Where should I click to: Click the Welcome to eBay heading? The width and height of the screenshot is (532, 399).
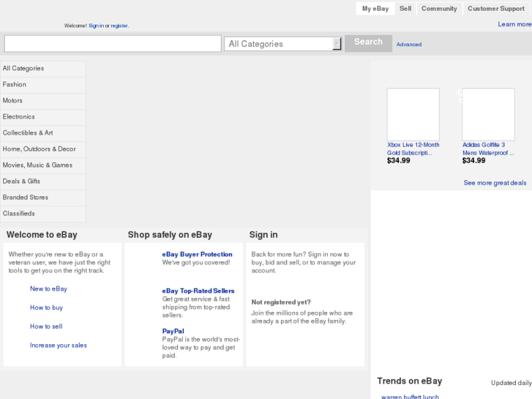coord(42,235)
